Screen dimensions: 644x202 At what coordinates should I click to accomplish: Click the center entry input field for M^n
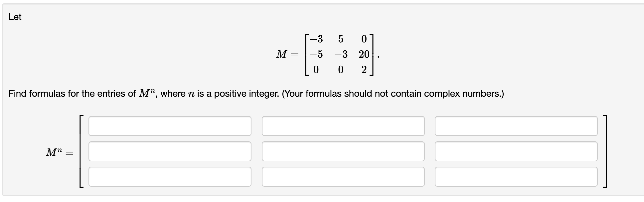pyautogui.click(x=343, y=152)
